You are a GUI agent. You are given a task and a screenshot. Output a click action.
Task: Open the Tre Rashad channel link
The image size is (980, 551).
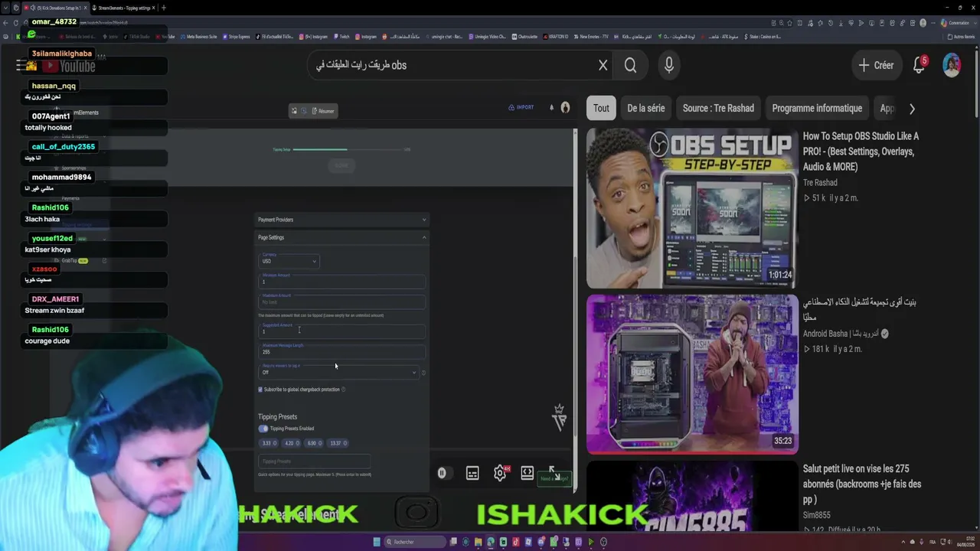click(x=820, y=182)
